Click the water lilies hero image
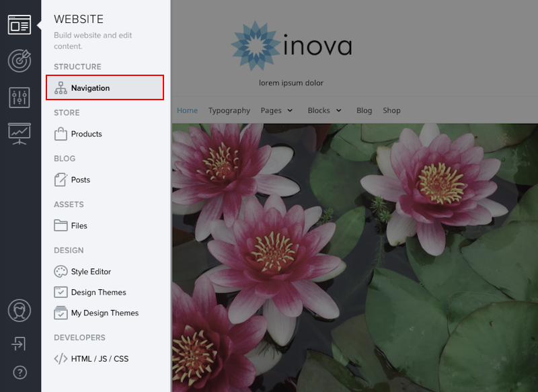Viewport: 538px width, 392px height. 355,258
